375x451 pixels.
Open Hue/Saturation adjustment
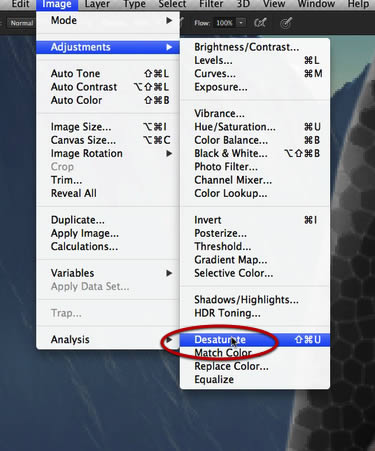coord(255,127)
